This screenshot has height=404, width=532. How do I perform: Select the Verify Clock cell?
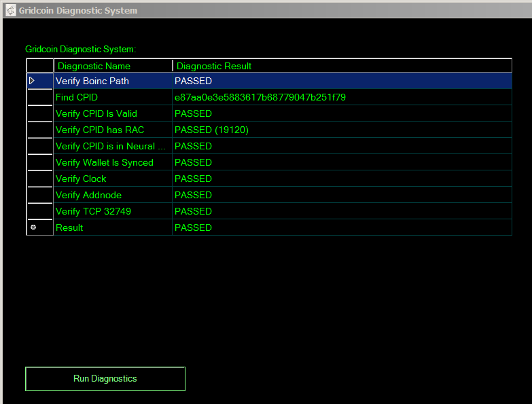click(112, 179)
